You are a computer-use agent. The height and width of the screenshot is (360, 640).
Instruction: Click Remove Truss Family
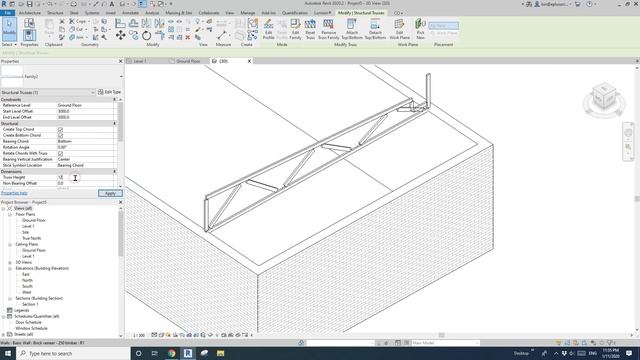tap(328, 29)
